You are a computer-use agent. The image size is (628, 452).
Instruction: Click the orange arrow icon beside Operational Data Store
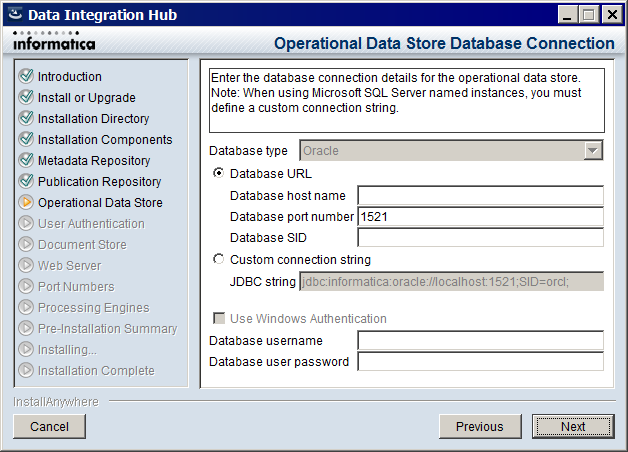click(26, 202)
